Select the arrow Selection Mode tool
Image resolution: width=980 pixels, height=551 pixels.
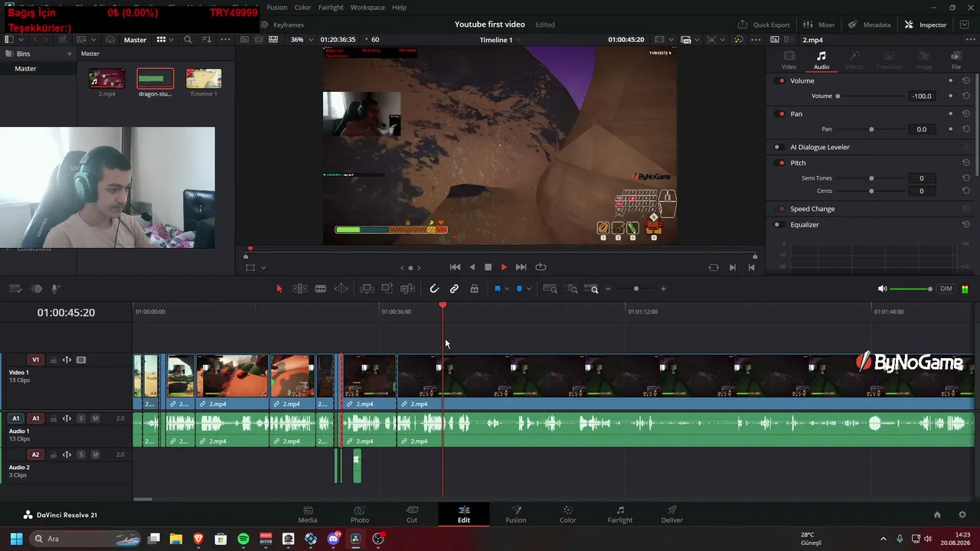point(279,289)
